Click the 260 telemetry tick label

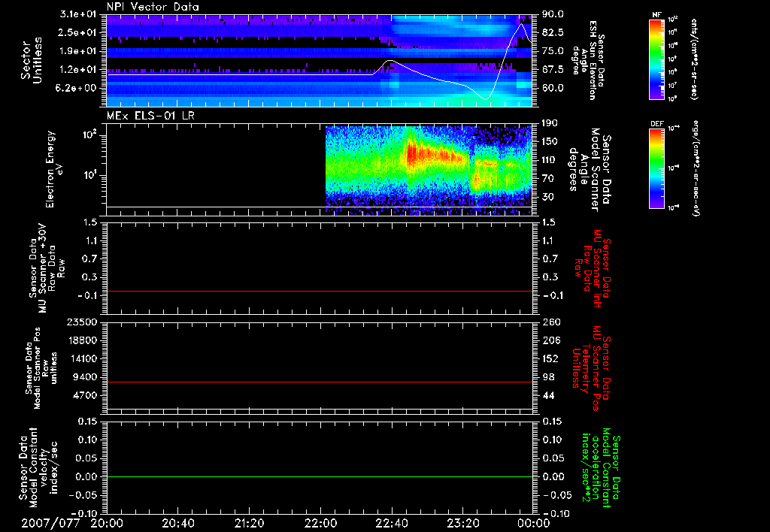coord(551,322)
